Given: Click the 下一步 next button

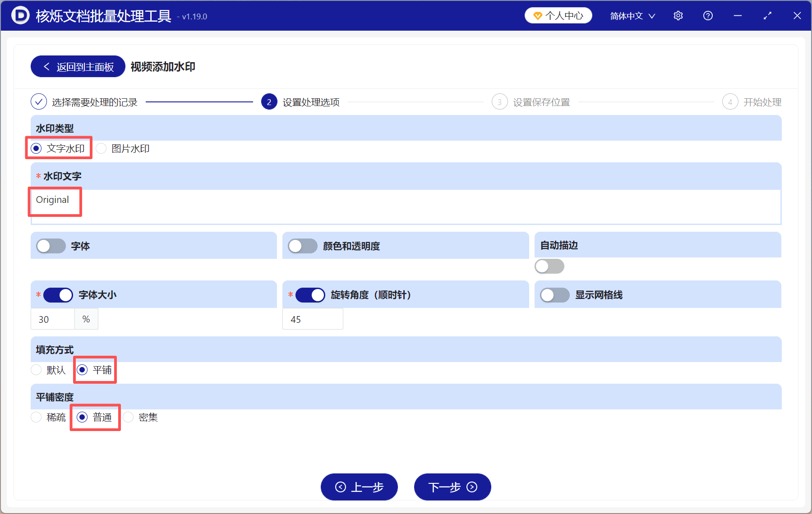Looking at the screenshot, I should click(x=452, y=487).
